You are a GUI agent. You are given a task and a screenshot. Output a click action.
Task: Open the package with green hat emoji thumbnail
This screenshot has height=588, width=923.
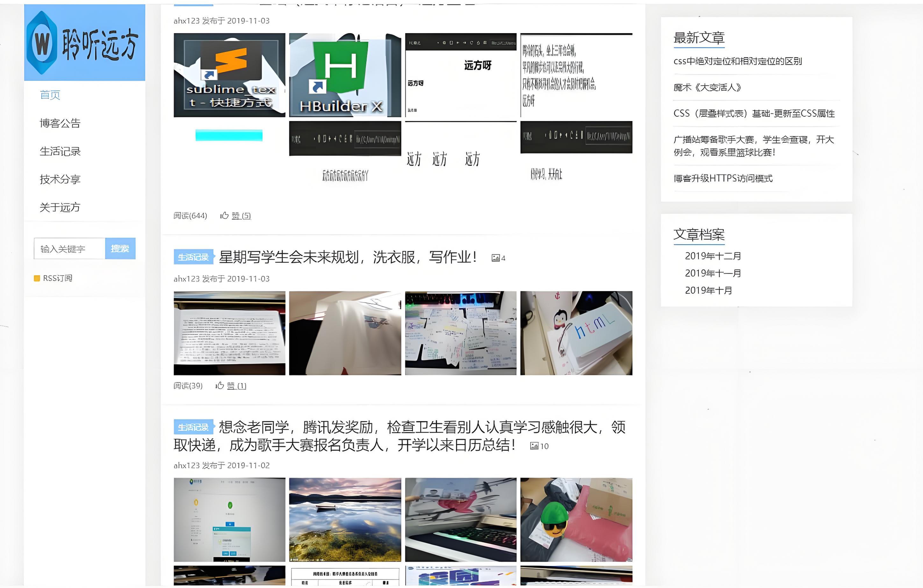(x=576, y=520)
